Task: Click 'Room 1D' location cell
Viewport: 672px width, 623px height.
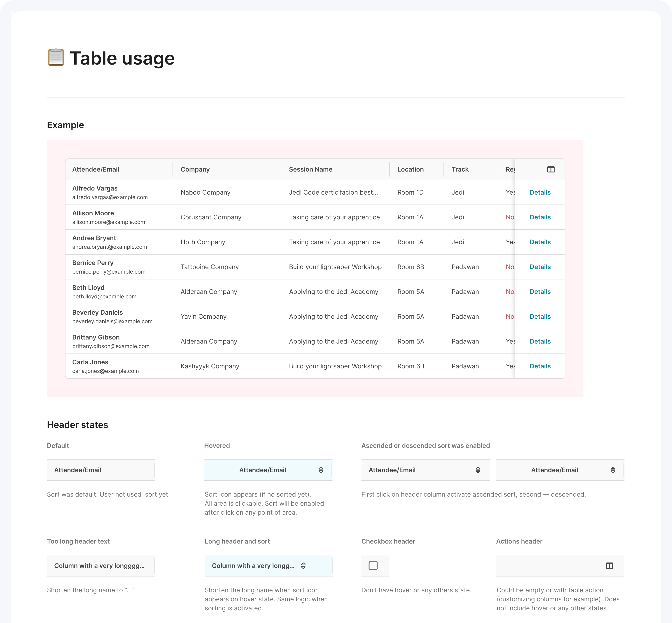Action: (x=410, y=193)
